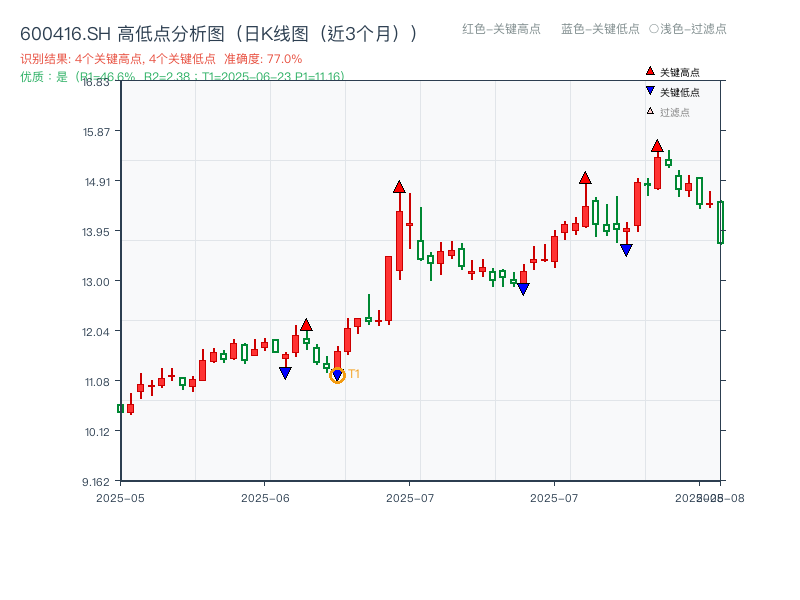Click the 600416.SH 高低点分析图 chart title
The height and width of the screenshot is (600, 800).
pos(215,31)
